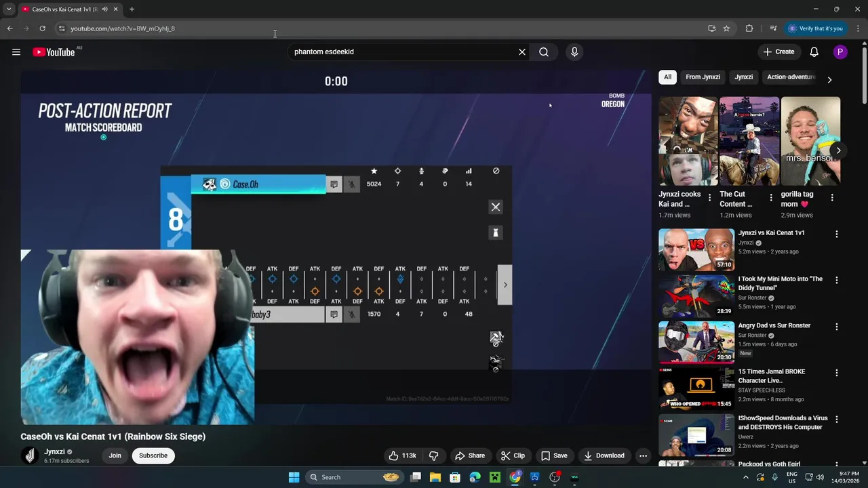The width and height of the screenshot is (868, 488).
Task: Expand the Chrome tab search dropdown
Action: pos(9,9)
